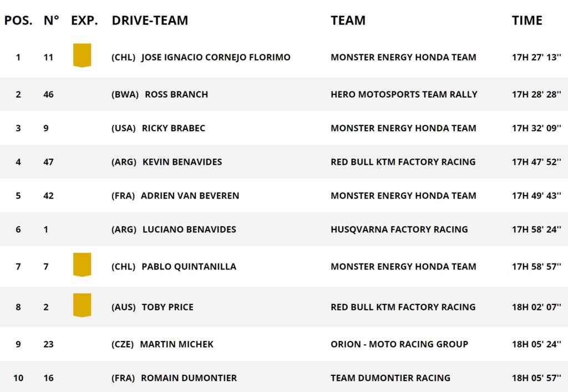Click Luciano Benavides rider name
This screenshot has height=392, width=568.
coord(189,230)
